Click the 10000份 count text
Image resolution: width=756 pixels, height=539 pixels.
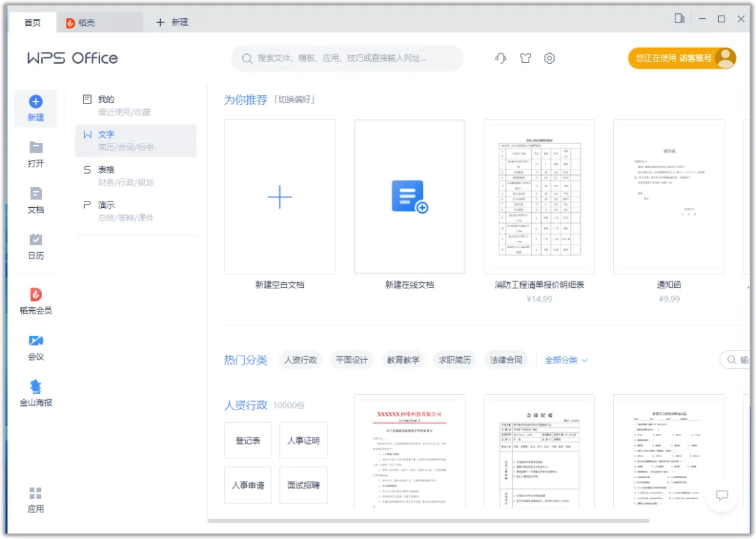[x=289, y=405]
